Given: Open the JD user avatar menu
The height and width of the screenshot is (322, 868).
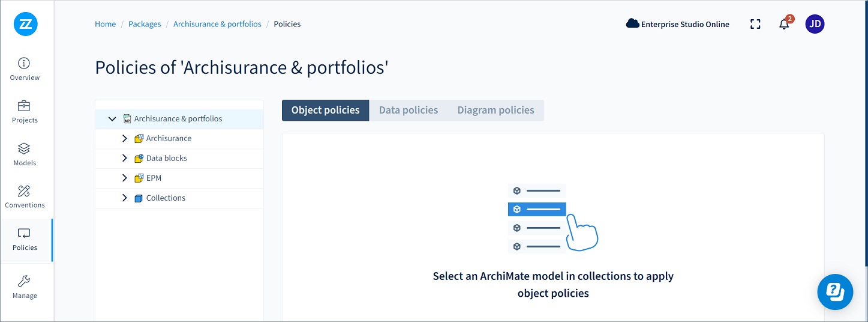Looking at the screenshot, I should pos(815,25).
